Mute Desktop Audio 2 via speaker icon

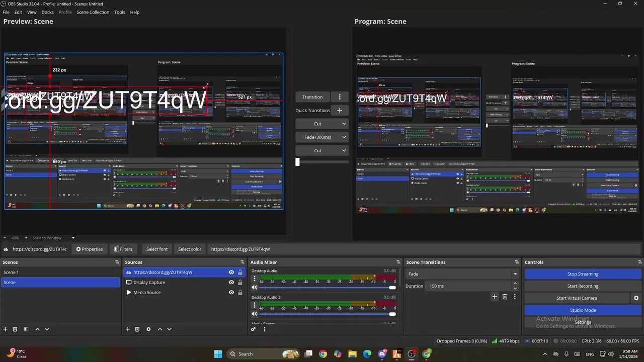[255, 314]
